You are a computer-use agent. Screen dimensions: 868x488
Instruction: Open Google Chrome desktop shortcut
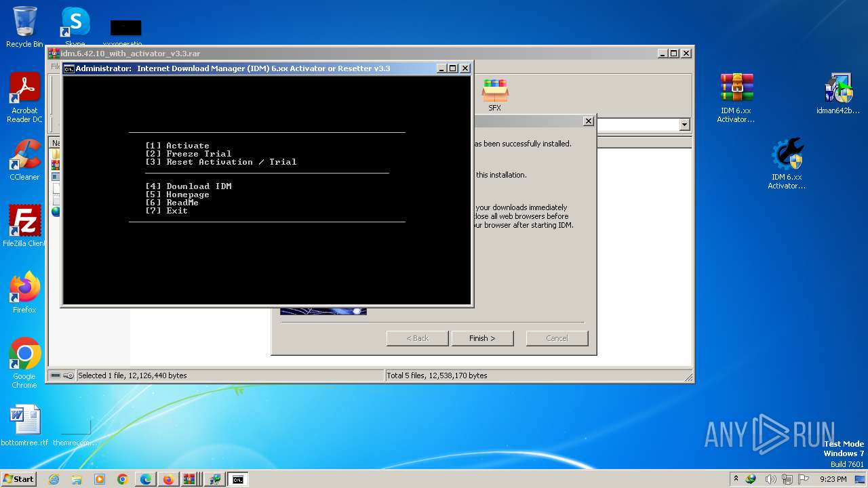tap(24, 363)
